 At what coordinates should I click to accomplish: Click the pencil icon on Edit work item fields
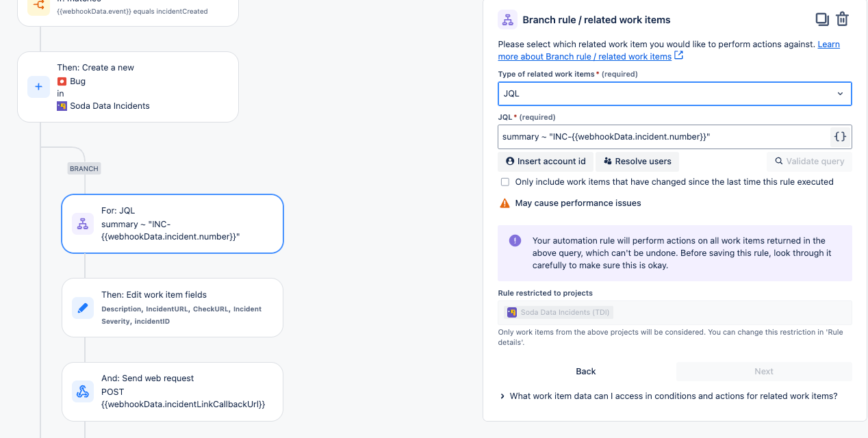83,308
